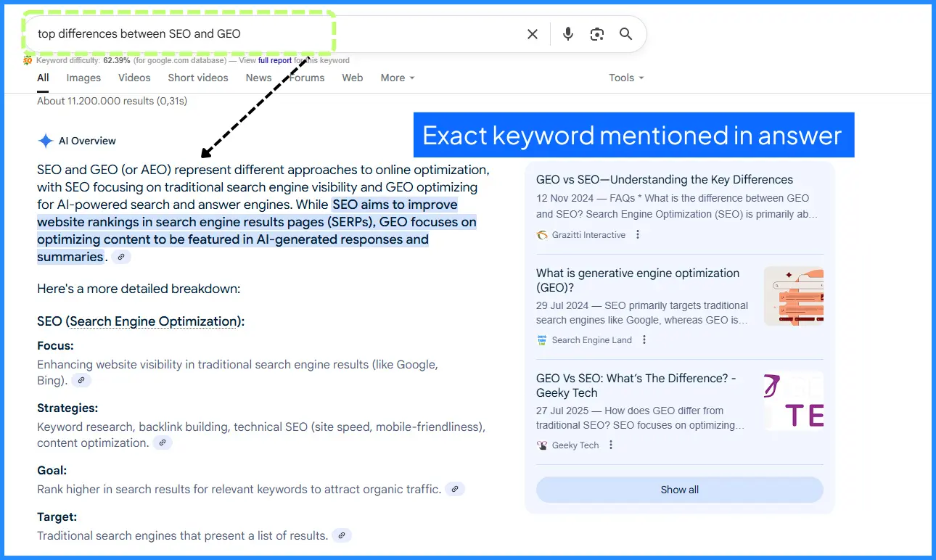Expand the More search categories dropdown
The width and height of the screenshot is (936, 560).
click(397, 78)
